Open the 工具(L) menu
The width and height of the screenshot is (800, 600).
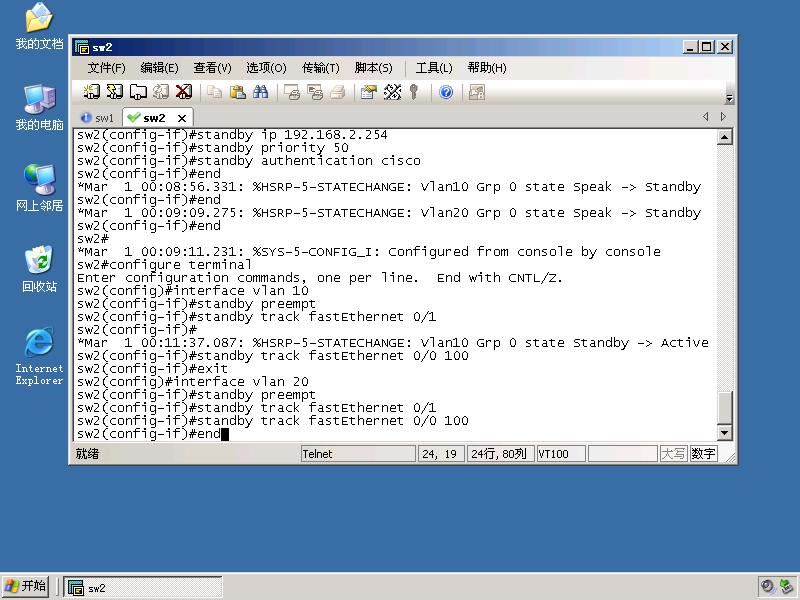click(x=434, y=68)
